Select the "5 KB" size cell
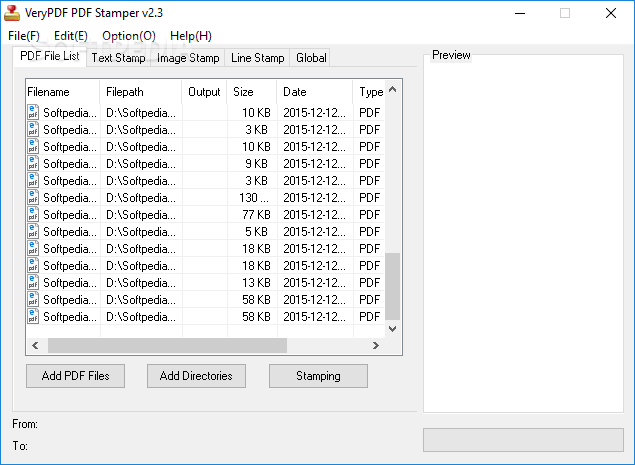 pyautogui.click(x=256, y=232)
